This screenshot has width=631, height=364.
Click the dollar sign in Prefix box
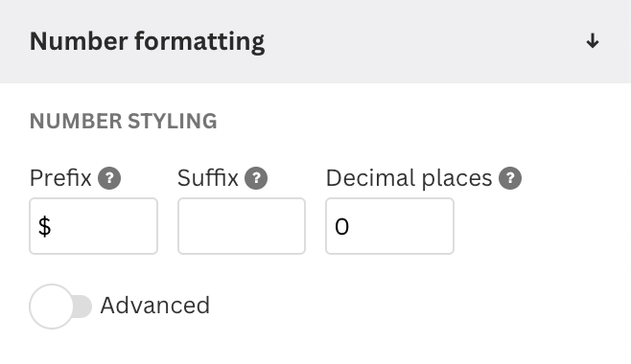coord(45,226)
